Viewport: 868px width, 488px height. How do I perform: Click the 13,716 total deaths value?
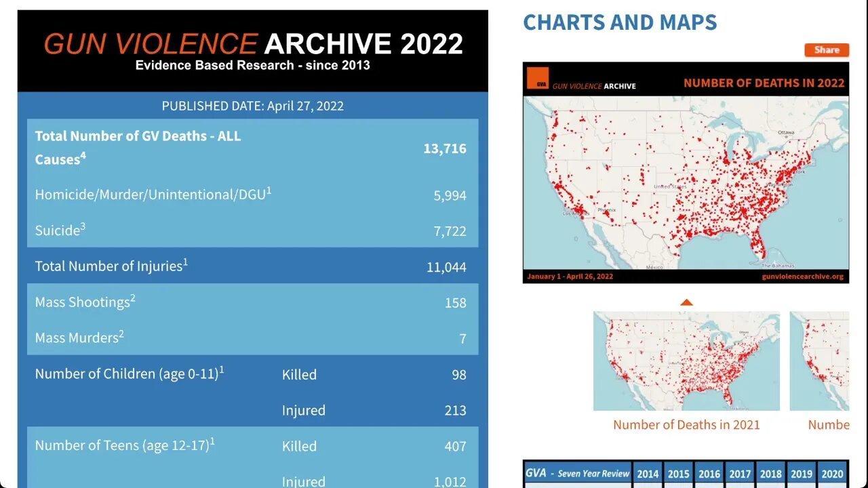click(445, 148)
